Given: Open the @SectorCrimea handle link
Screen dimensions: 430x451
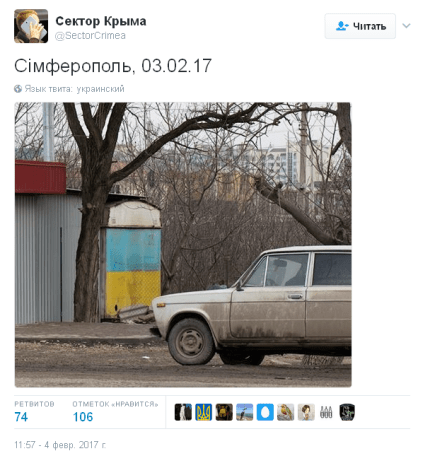Looking at the screenshot, I should click(x=90, y=36).
